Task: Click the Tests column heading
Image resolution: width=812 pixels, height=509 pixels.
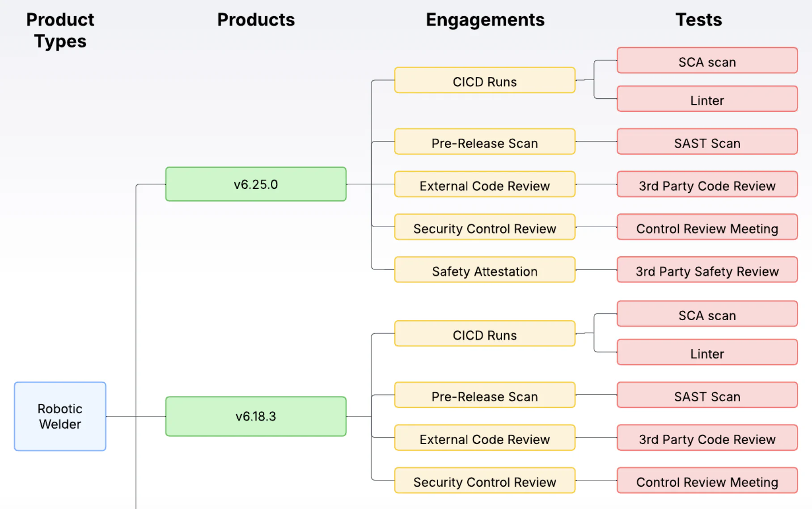Action: pyautogui.click(x=698, y=20)
